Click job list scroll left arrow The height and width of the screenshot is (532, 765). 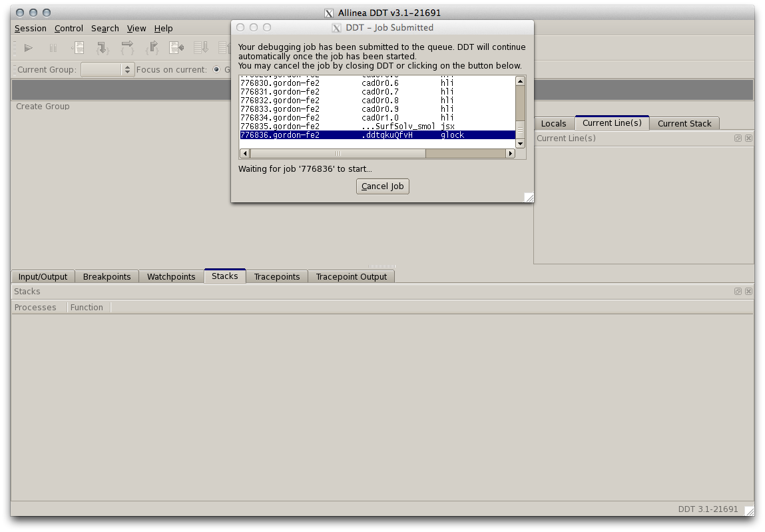246,153
